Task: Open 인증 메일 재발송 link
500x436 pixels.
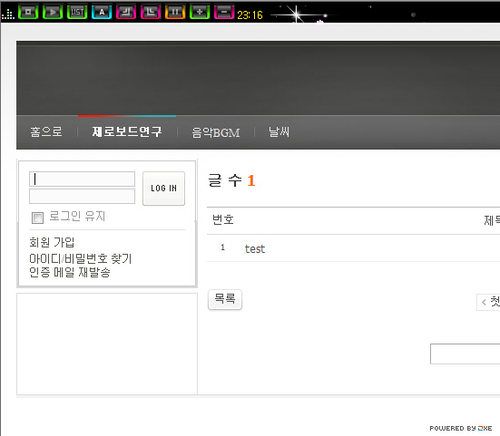Action: [70, 272]
